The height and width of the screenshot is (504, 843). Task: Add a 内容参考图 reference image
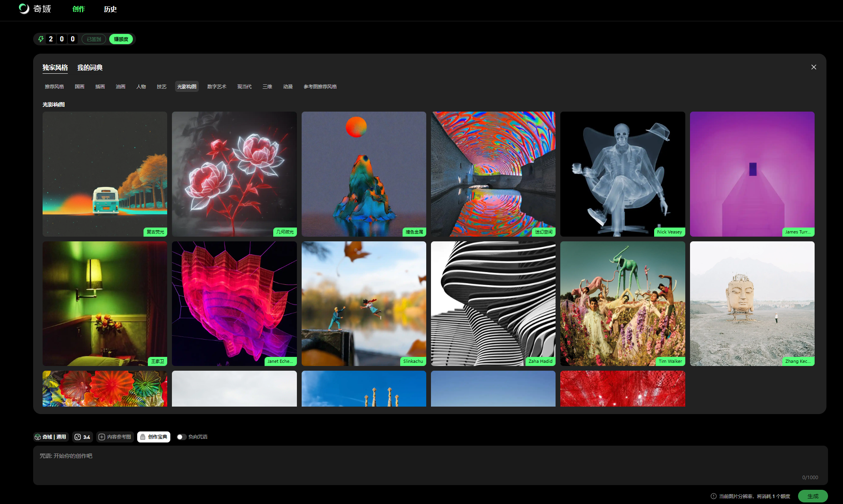pyautogui.click(x=115, y=437)
